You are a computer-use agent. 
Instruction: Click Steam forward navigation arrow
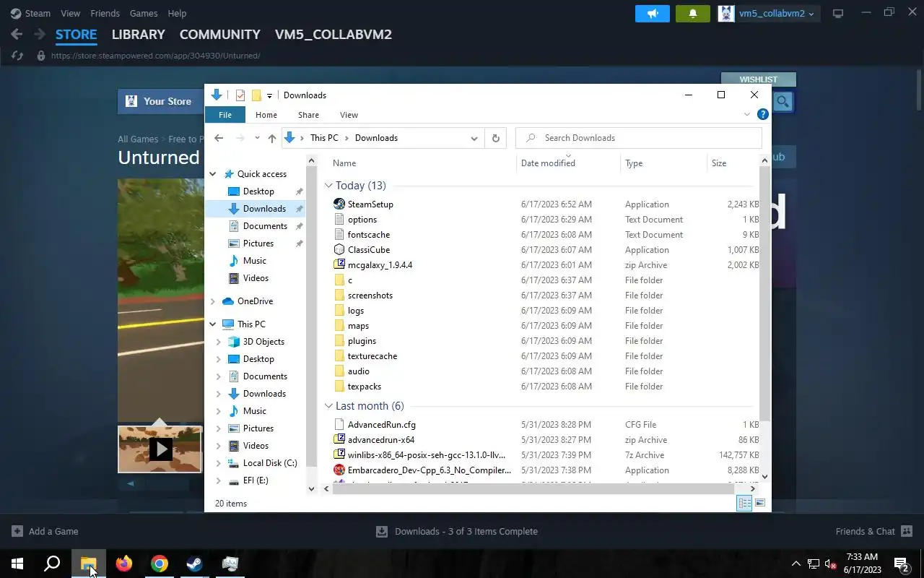[x=40, y=34]
